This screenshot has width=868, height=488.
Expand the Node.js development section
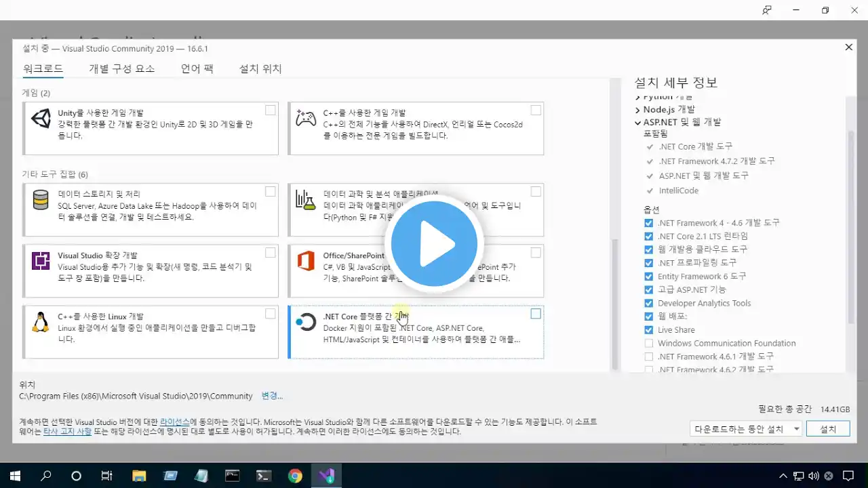[x=638, y=110]
